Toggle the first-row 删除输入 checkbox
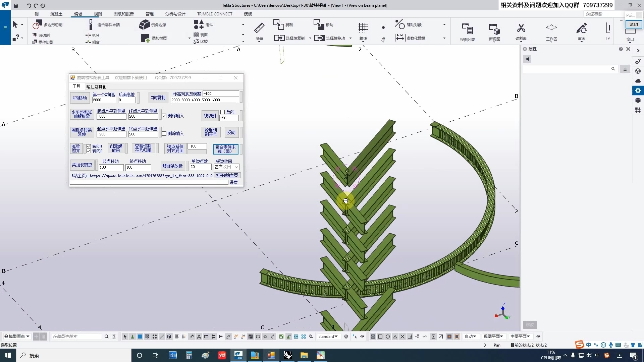Image resolution: width=644 pixels, height=362 pixels. tap(164, 116)
